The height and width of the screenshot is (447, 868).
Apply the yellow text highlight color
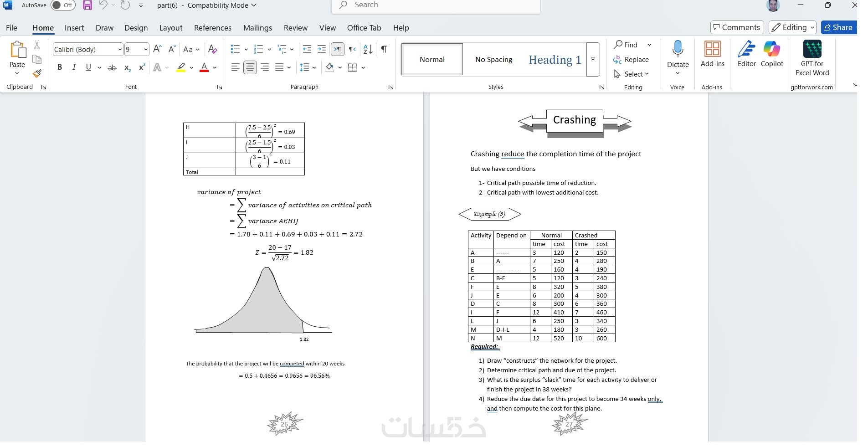181,67
